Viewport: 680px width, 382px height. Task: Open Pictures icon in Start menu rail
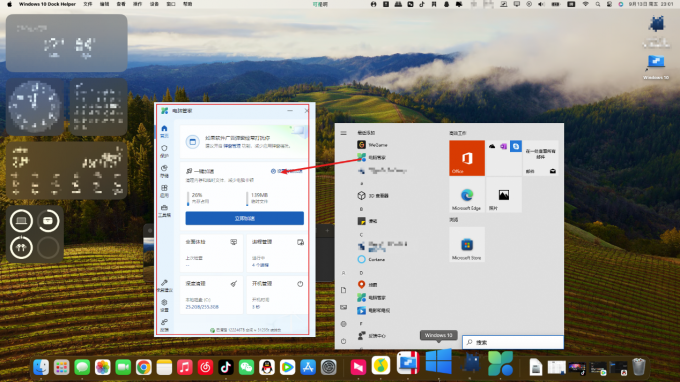click(343, 307)
